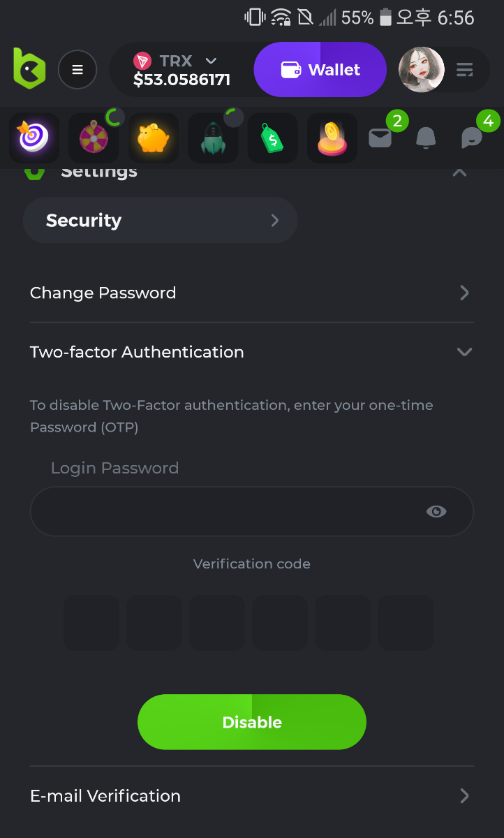The image size is (504, 838).
Task: Collapse the Settings section chevron
Action: click(x=459, y=172)
